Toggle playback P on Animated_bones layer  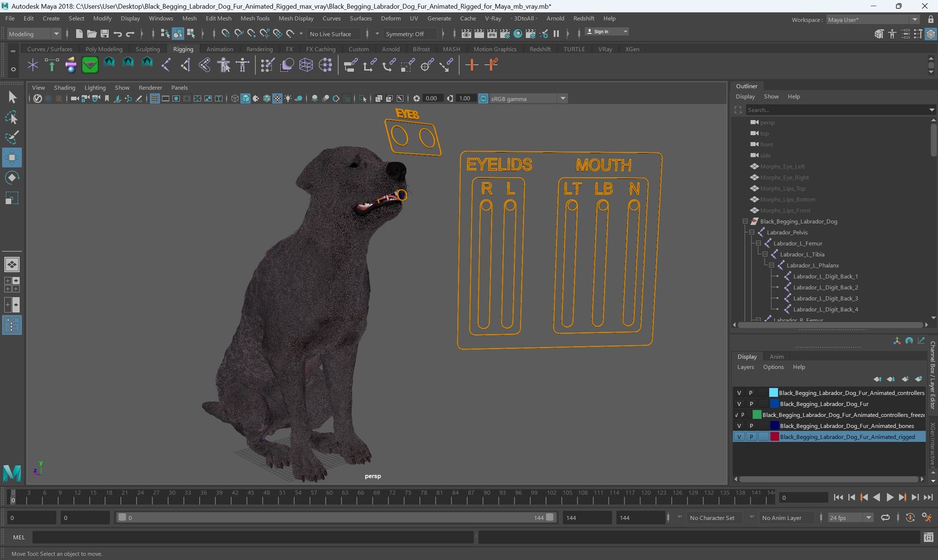(x=751, y=426)
